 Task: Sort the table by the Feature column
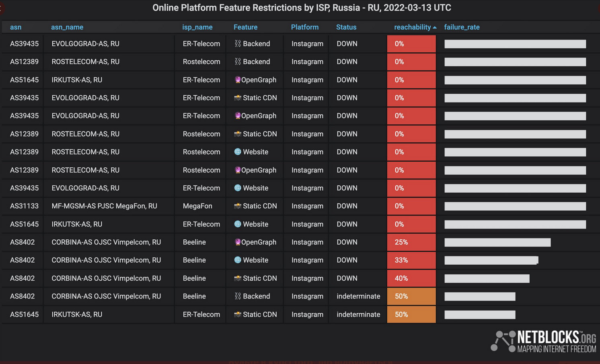(x=245, y=27)
